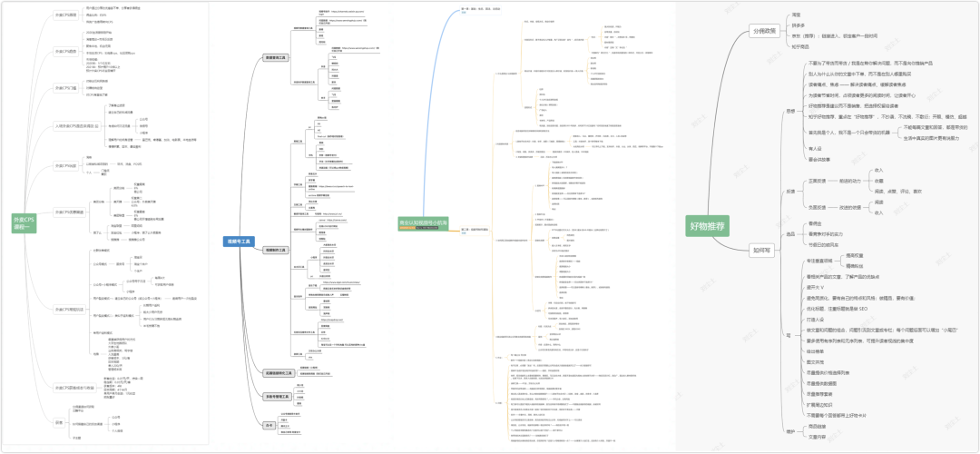The height and width of the screenshot is (454, 980).
Task: Select the blue root node 视频号工具
Action: click(238, 241)
